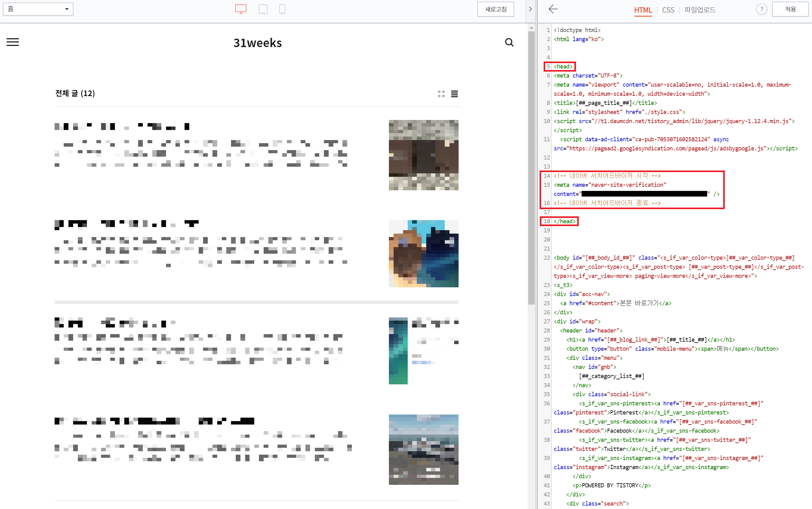Click the back arrow in editor panel
Image resolution: width=812 pixels, height=509 pixels.
coord(553,9)
